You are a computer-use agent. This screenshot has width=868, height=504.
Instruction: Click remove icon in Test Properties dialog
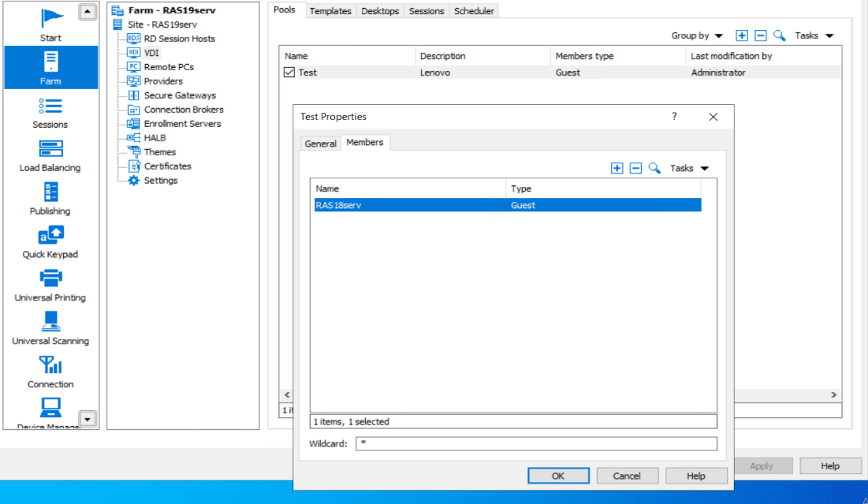pyautogui.click(x=635, y=168)
